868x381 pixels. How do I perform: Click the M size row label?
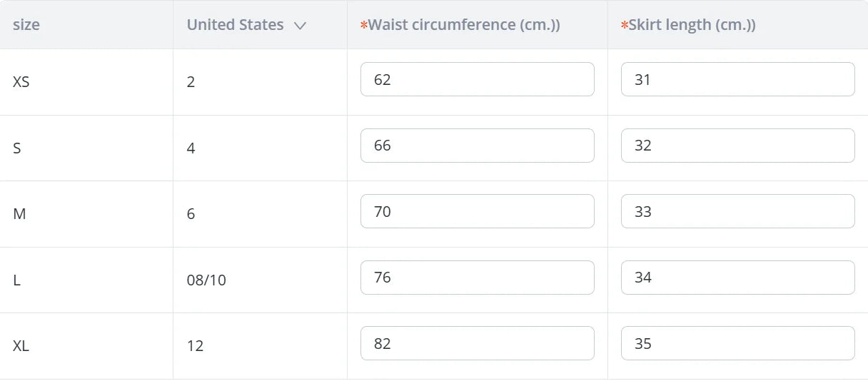tap(19, 214)
